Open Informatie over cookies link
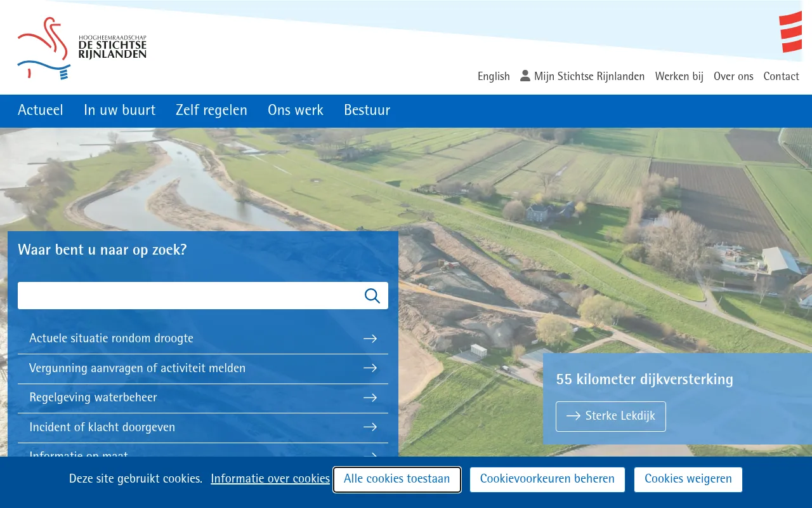Screen dimensions: 812x508 pyautogui.click(x=270, y=479)
